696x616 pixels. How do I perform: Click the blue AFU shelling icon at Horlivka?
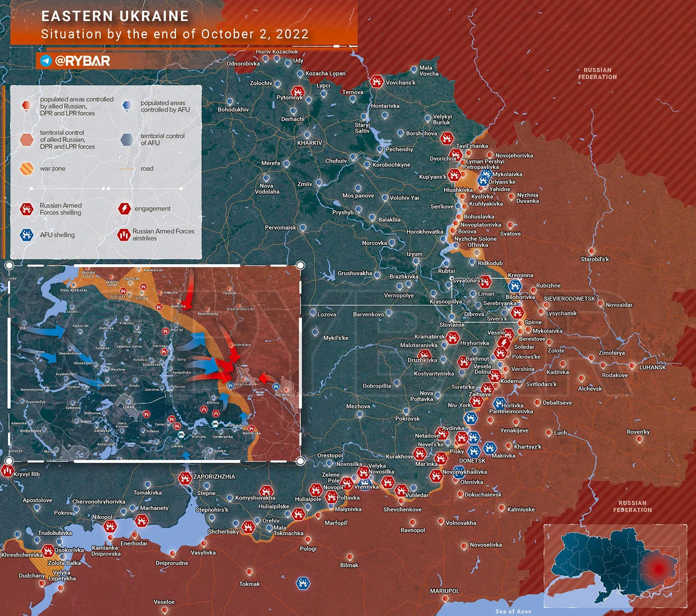(x=500, y=403)
